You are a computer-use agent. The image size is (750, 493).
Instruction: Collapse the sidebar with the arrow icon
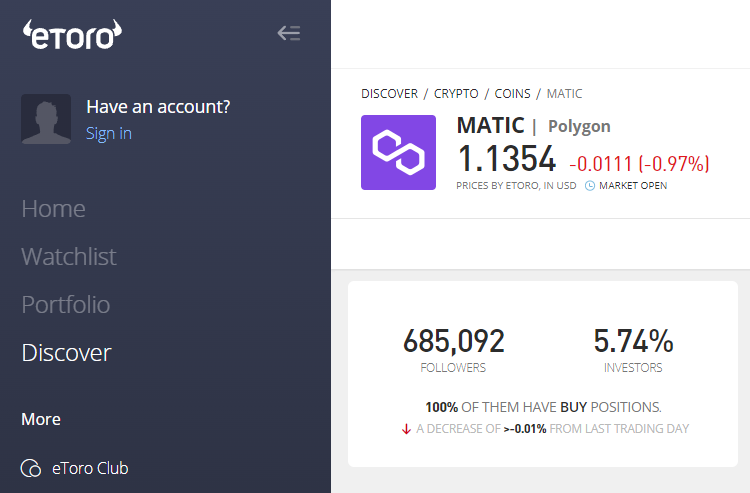point(289,33)
